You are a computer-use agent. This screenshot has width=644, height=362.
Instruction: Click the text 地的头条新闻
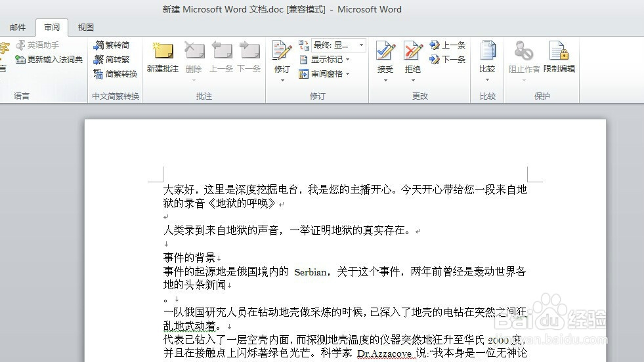(x=195, y=285)
